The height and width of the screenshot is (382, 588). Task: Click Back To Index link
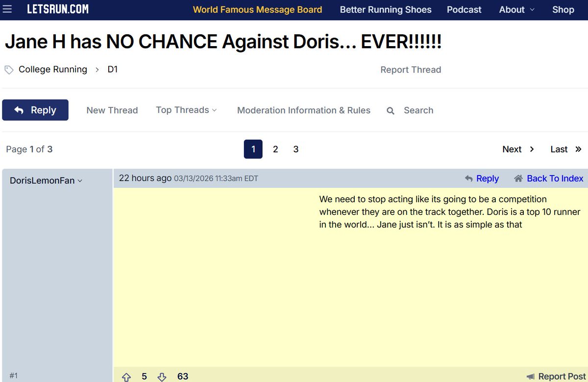point(549,178)
